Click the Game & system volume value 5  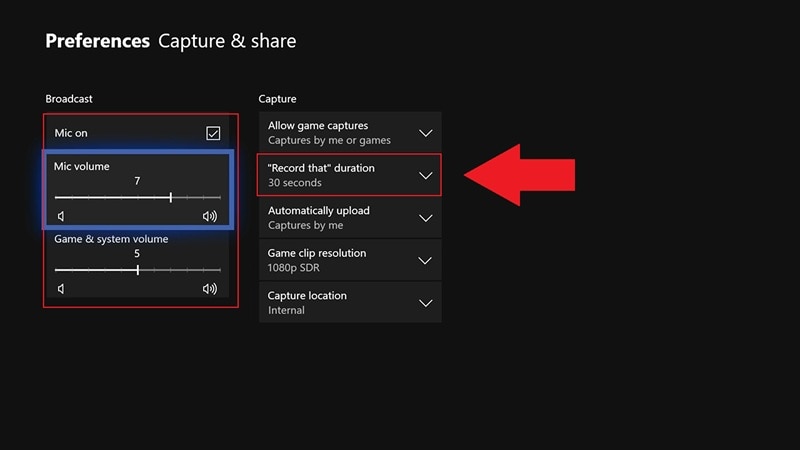point(137,254)
